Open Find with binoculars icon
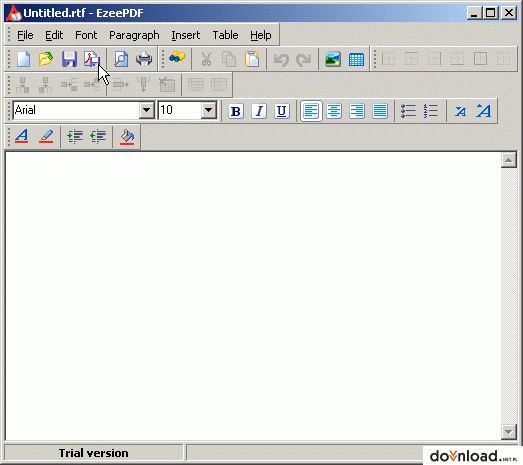Screen dimensions: 523x465 (177, 57)
